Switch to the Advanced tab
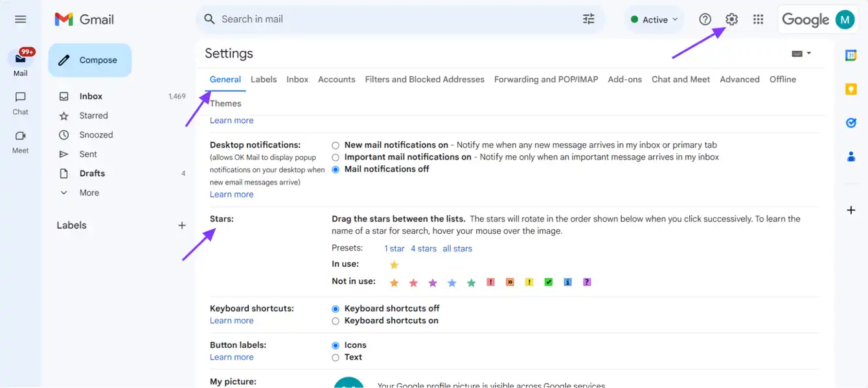Image resolution: width=868 pixels, height=388 pixels. pyautogui.click(x=740, y=79)
